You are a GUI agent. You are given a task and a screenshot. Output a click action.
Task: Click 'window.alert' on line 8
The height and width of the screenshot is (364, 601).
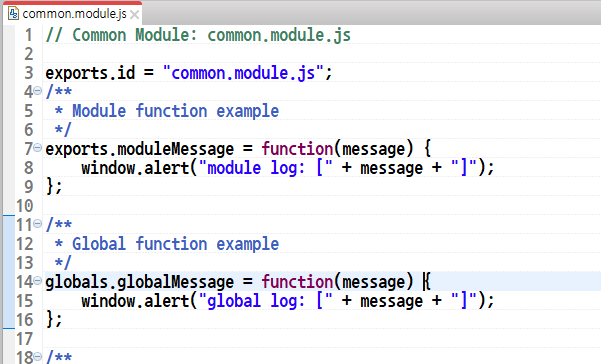tap(135, 168)
